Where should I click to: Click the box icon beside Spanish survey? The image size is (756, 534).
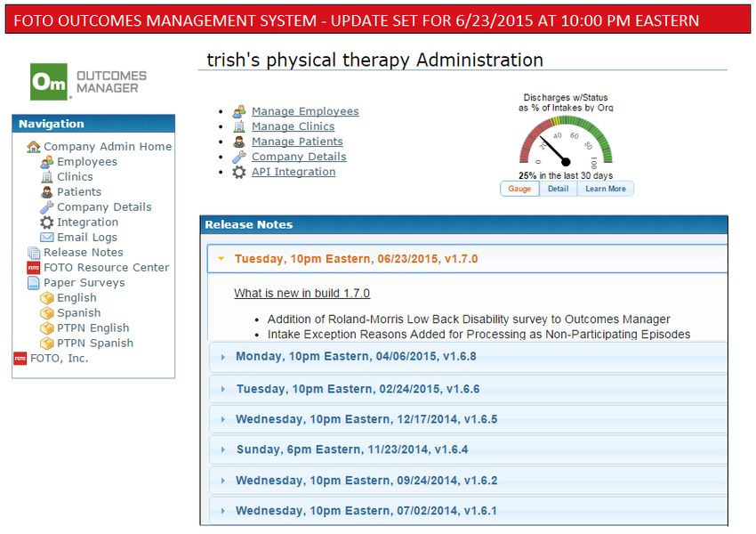[47, 313]
